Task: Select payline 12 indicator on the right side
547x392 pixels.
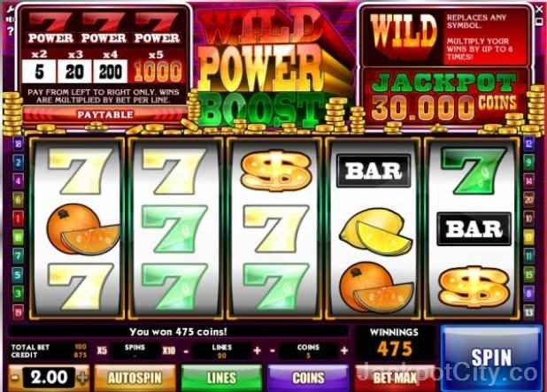Action: [x=529, y=143]
